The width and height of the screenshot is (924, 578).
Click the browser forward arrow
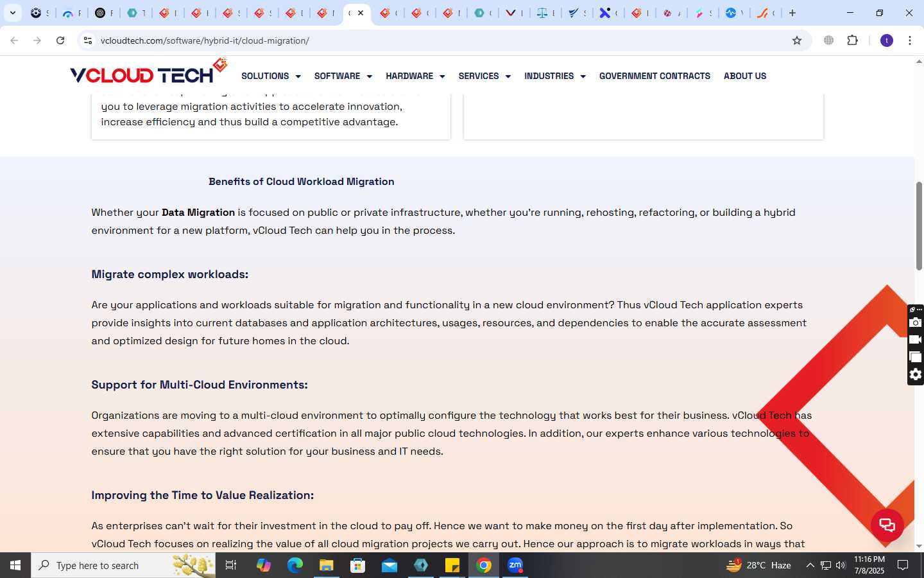tap(37, 40)
